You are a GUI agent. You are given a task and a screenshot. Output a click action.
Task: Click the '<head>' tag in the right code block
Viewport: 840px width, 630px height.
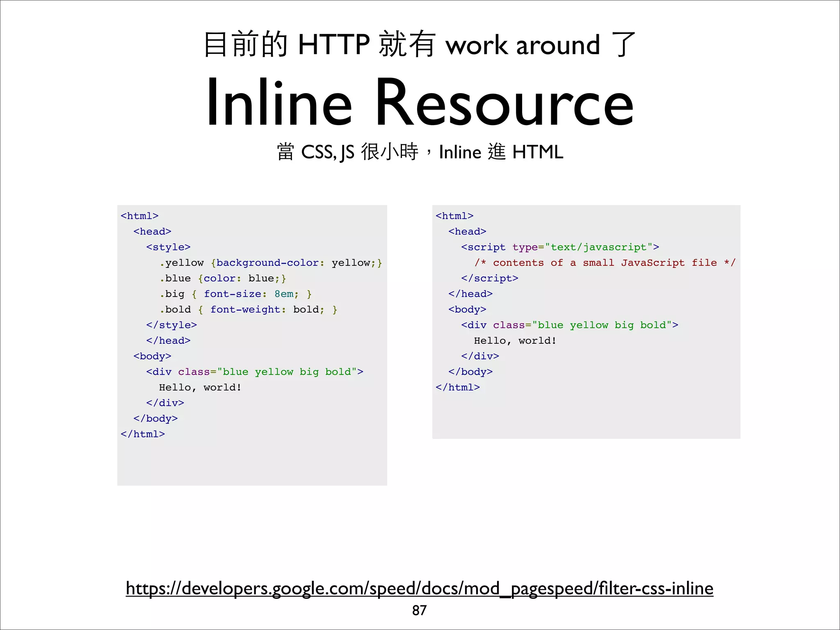coord(467,232)
